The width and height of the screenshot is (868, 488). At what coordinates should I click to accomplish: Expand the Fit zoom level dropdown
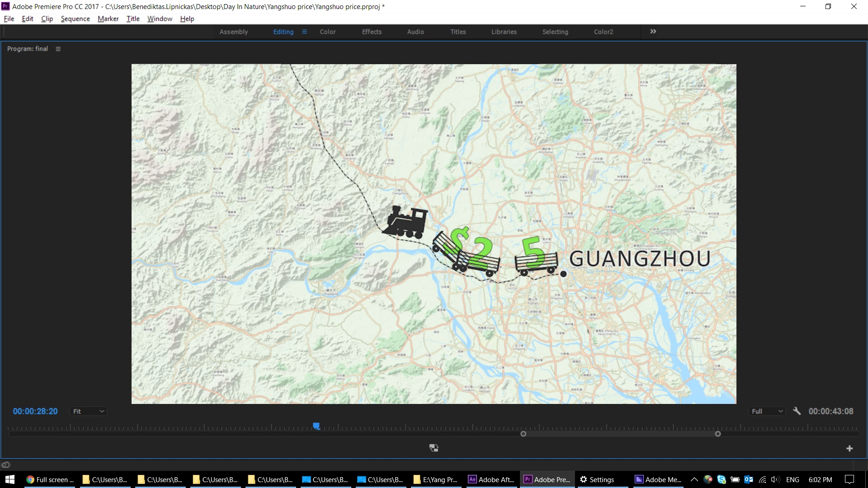(89, 411)
